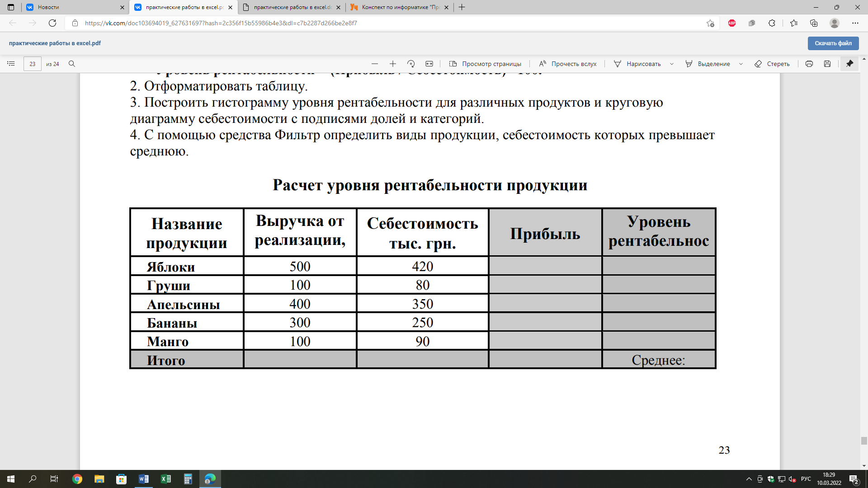
Task: Close the Новости tab
Action: [122, 7]
